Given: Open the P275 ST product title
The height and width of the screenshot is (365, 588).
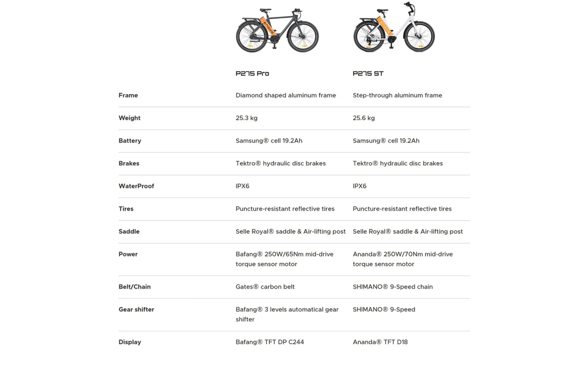Looking at the screenshot, I should click(368, 73).
